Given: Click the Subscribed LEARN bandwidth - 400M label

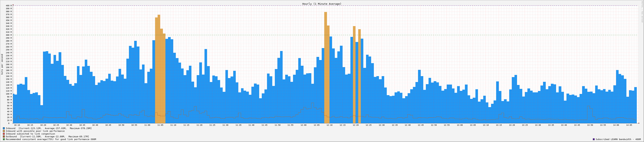Looking at the screenshot, I should (618, 139).
